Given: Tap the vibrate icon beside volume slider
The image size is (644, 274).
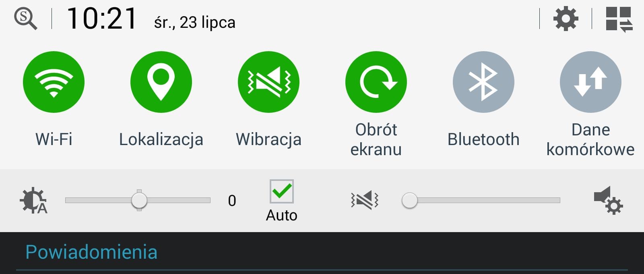Looking at the screenshot, I should (x=365, y=200).
